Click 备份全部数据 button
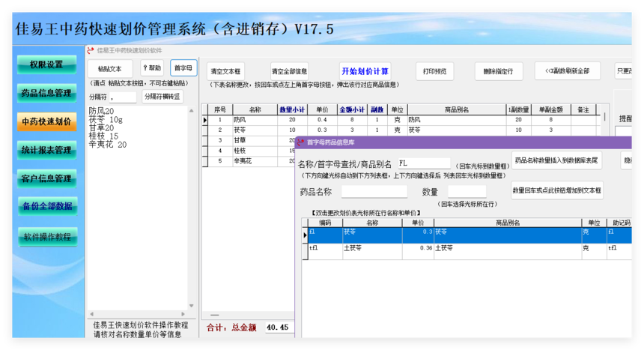This screenshot has height=350, width=644. pyautogui.click(x=47, y=206)
